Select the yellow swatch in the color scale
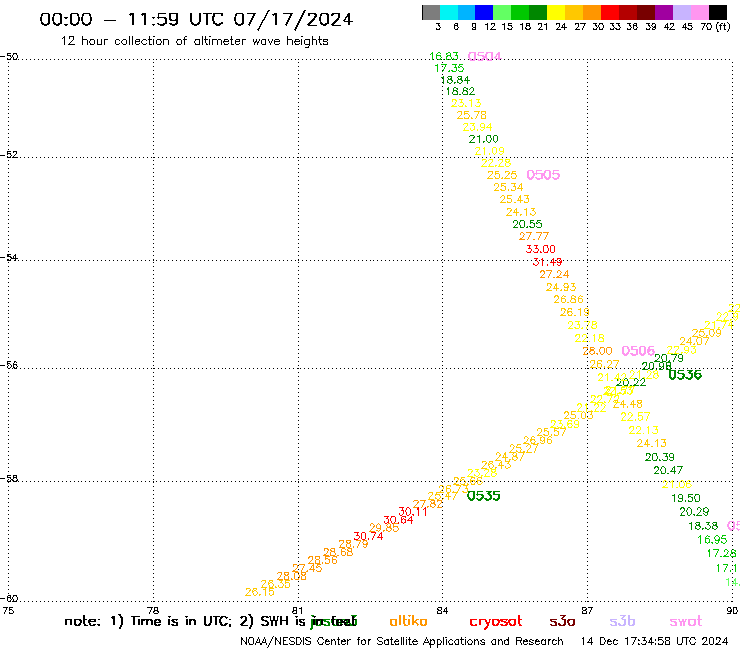Screen dimensions: 740x650 556,12
